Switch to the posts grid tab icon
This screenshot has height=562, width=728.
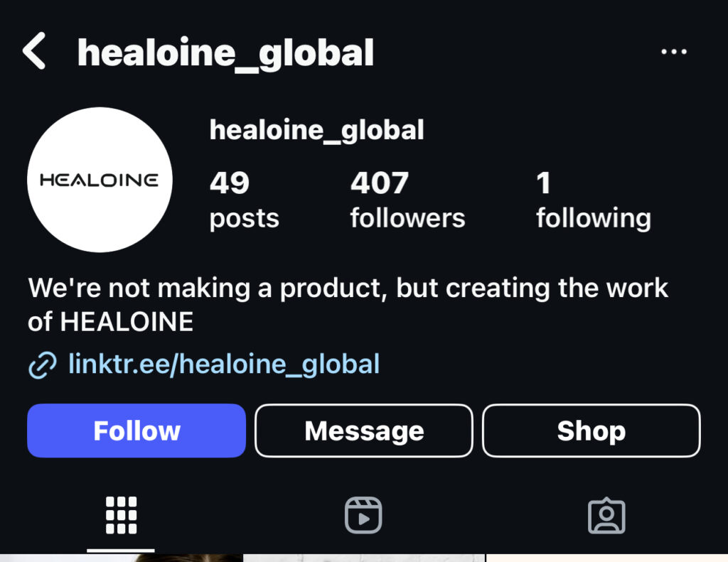point(121,516)
